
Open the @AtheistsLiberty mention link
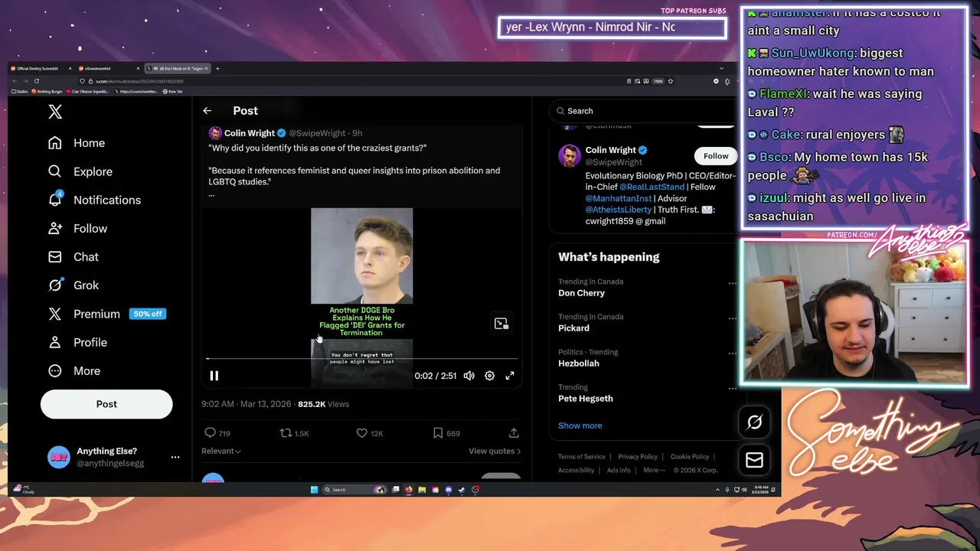point(619,210)
